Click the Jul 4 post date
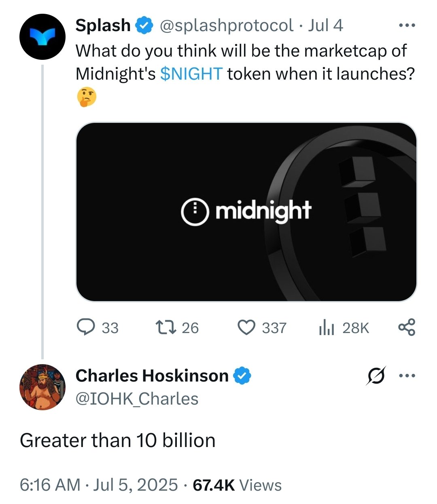The height and width of the screenshot is (504, 437). coord(325,25)
